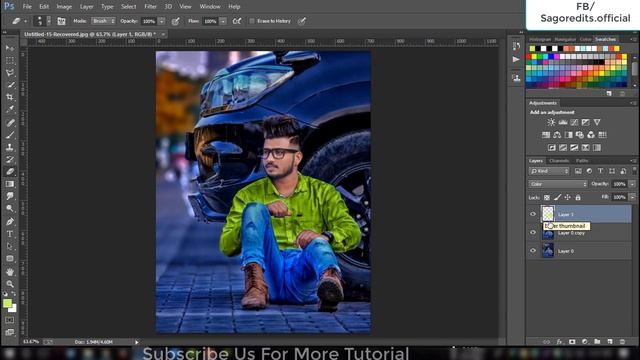Hide Layer 0 using its eye icon

coord(533,251)
